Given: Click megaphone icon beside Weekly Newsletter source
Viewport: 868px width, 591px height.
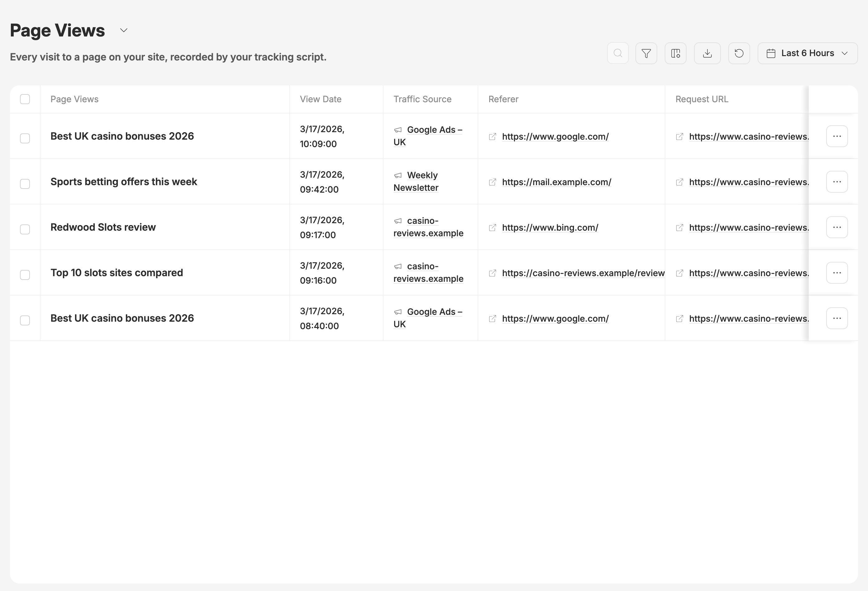Looking at the screenshot, I should point(398,175).
